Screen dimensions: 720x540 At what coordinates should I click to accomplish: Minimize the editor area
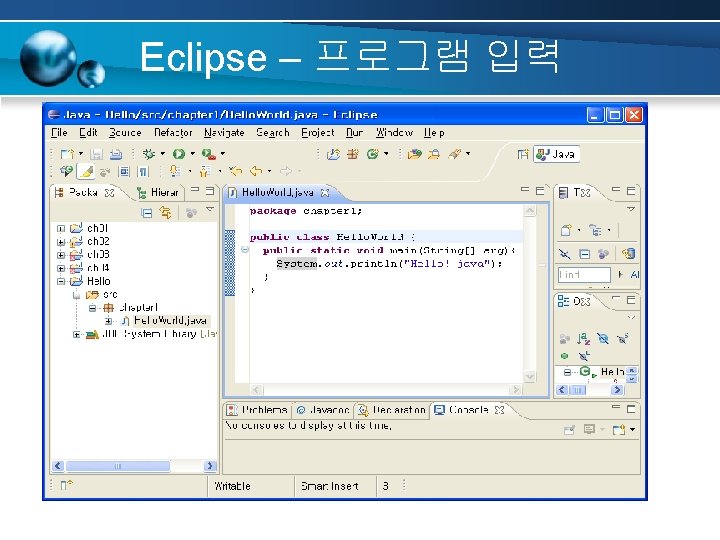pos(525,189)
